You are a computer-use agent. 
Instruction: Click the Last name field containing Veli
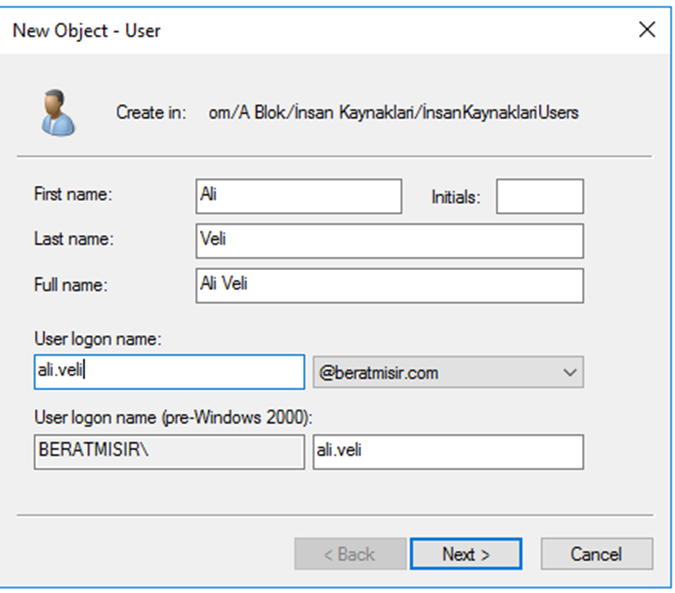coord(389,241)
